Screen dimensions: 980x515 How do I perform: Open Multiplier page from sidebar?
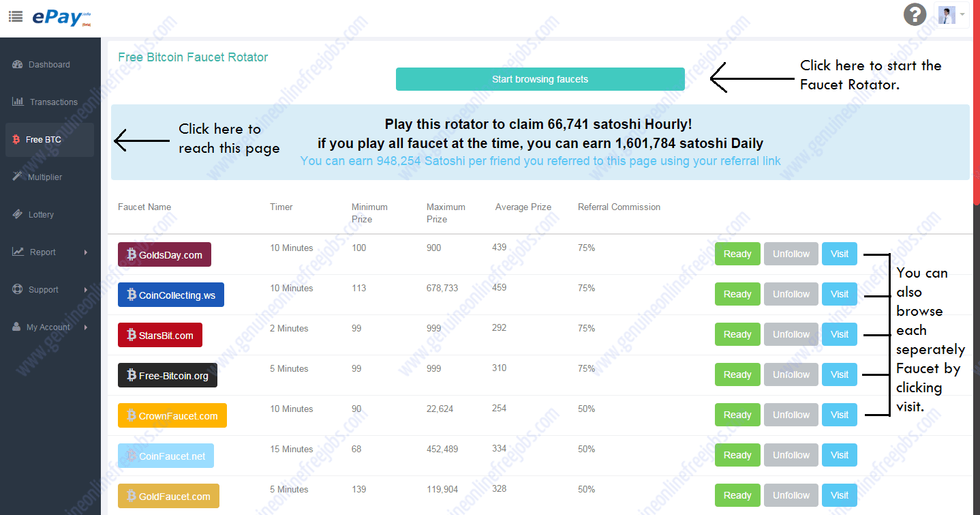[50, 177]
